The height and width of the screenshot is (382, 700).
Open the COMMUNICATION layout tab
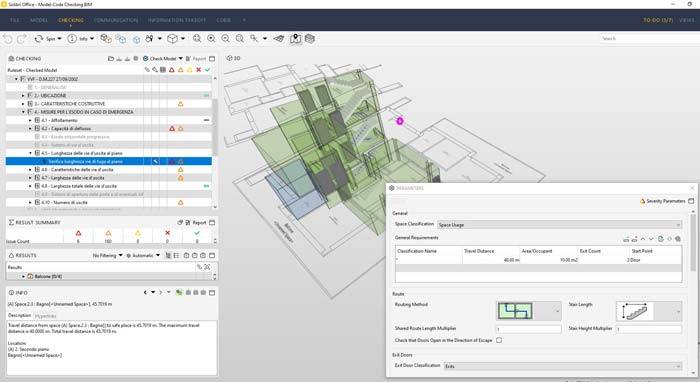click(116, 20)
